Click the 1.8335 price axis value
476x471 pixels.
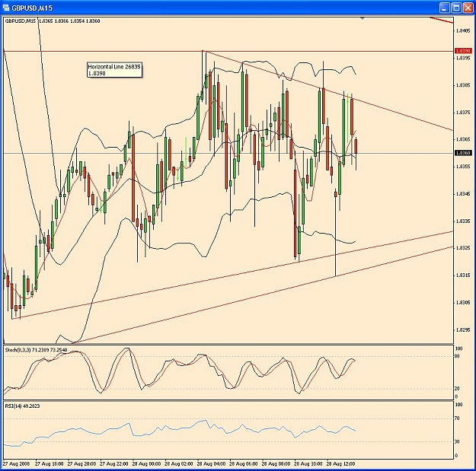[463, 221]
